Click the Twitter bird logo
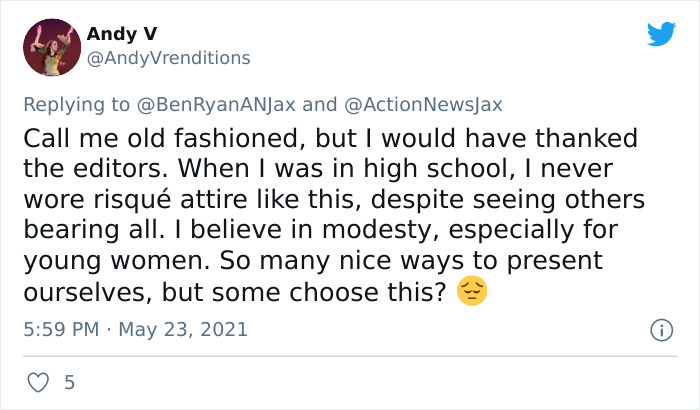Screen dimensions: 700x410 click(661, 34)
